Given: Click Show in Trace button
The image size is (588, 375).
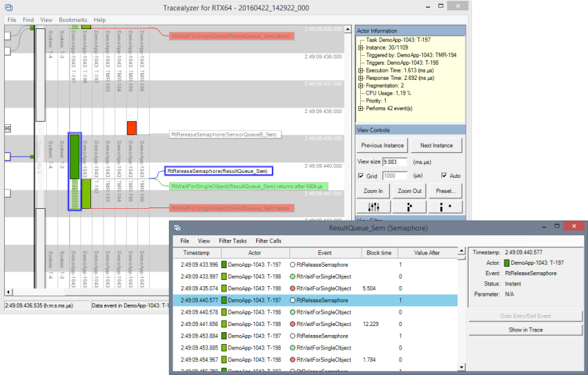Looking at the screenshot, I should (525, 330).
